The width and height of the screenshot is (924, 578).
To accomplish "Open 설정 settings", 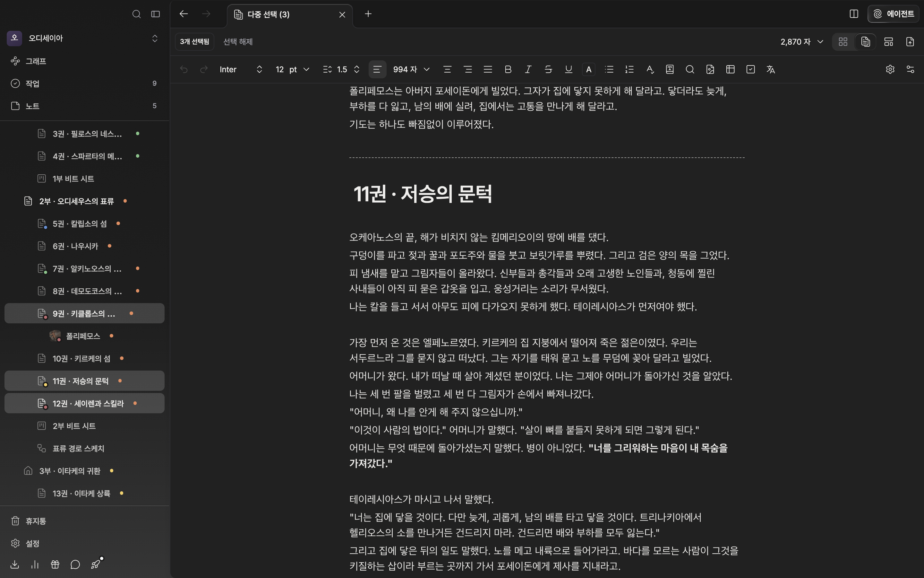I will (x=84, y=544).
